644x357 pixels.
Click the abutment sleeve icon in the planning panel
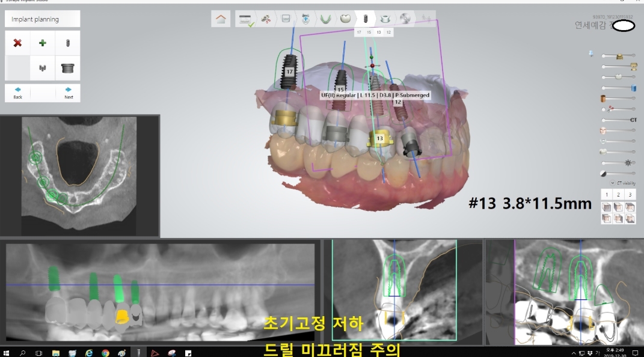[x=68, y=68]
